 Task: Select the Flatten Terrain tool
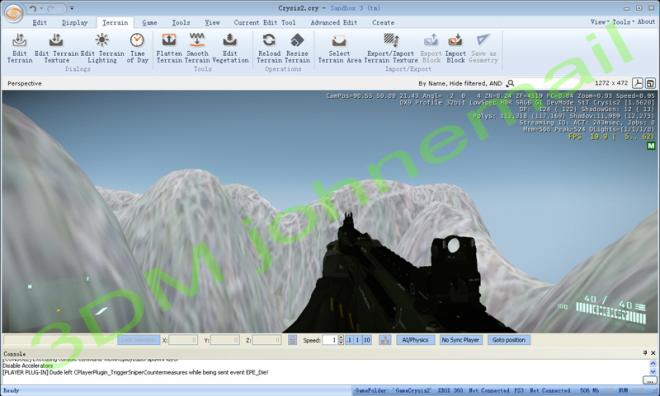click(x=169, y=48)
